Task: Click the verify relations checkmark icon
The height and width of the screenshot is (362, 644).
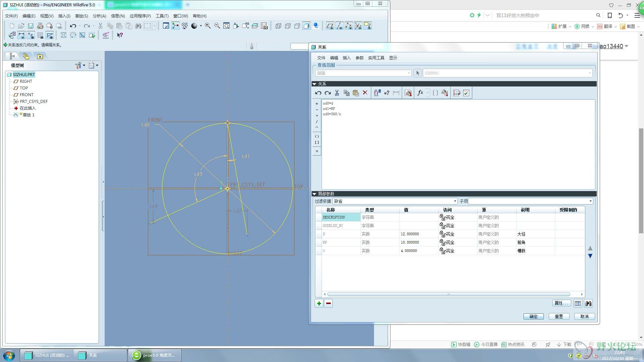Action: point(466,93)
